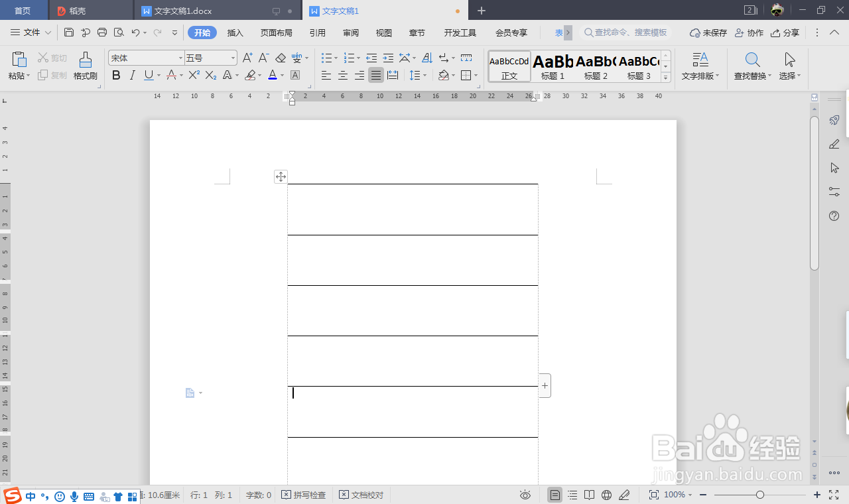
Task: Click the Save icon in quick access toolbar
Action: coord(69,32)
